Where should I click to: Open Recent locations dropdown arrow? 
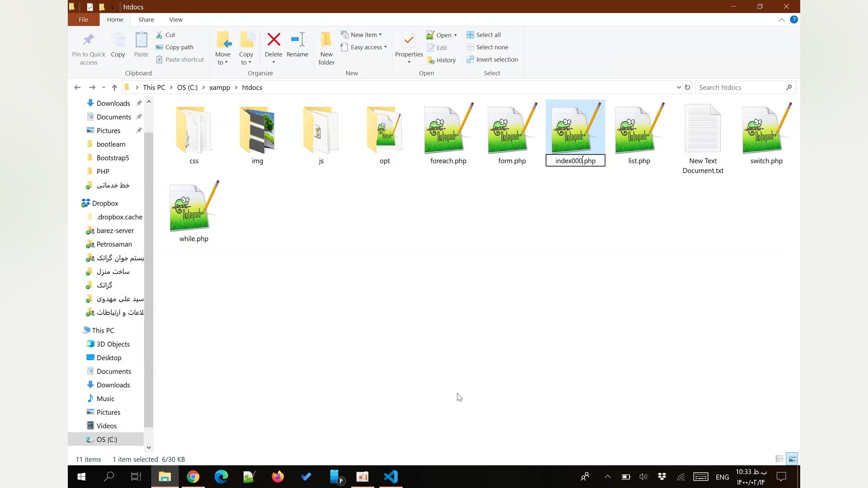(104, 87)
